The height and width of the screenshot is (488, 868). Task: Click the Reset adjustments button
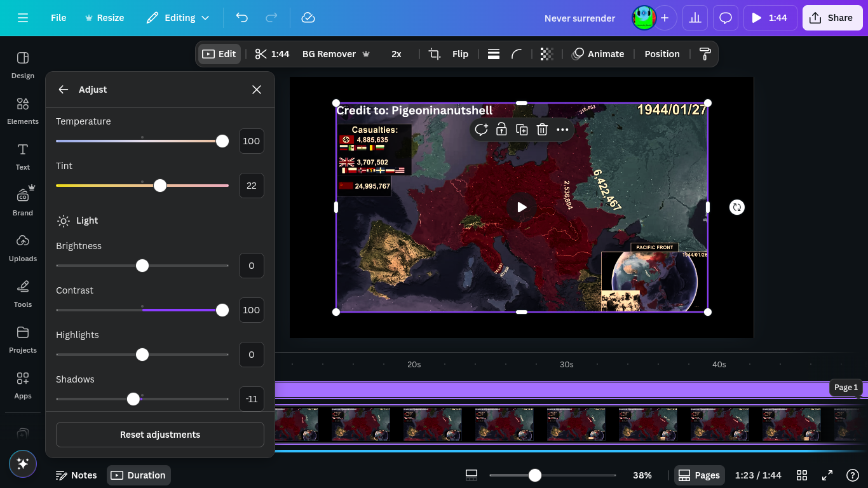(160, 435)
